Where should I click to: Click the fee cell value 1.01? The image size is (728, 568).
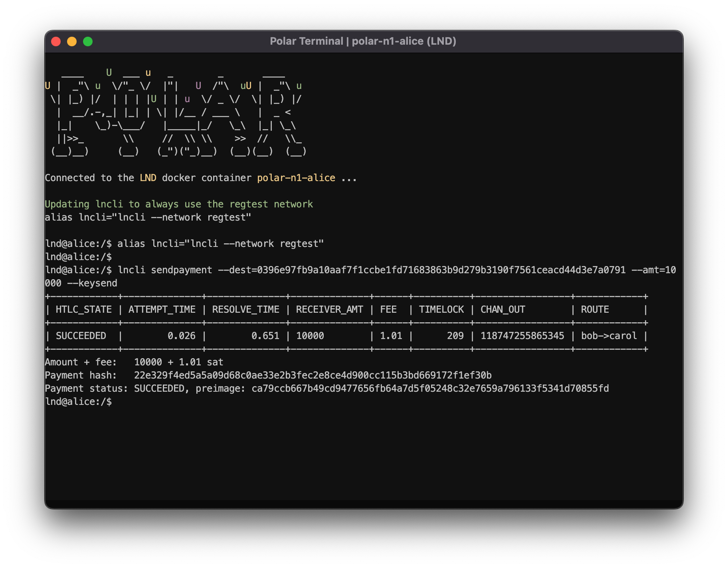click(x=391, y=336)
